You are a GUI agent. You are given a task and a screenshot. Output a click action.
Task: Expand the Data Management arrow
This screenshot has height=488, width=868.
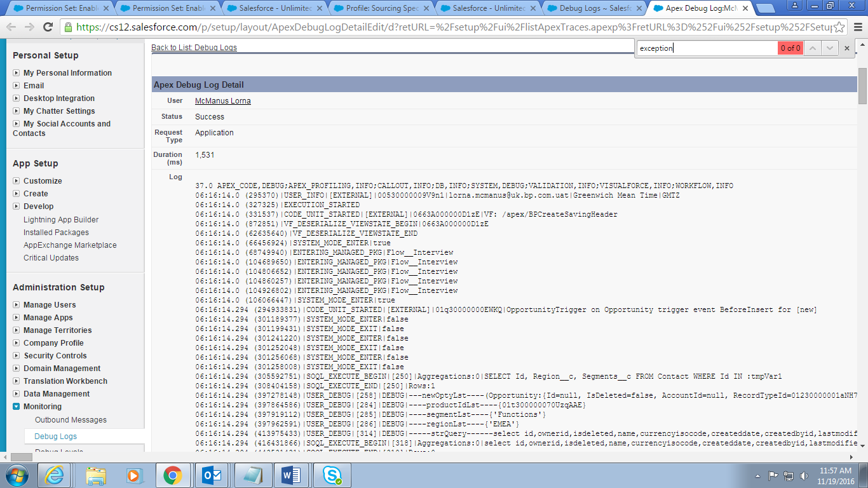click(x=16, y=394)
